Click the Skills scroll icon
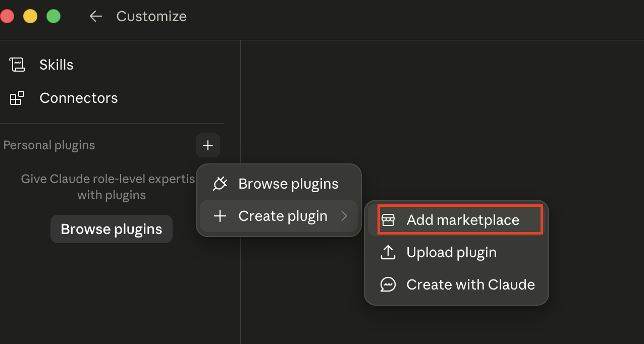The height and width of the screenshot is (344, 644). pyautogui.click(x=17, y=65)
